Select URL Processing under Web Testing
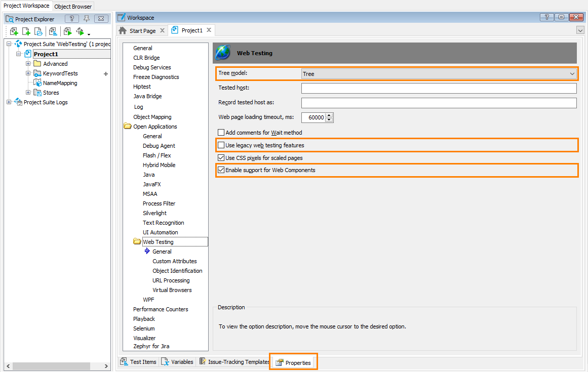The height and width of the screenshot is (372, 588). [171, 280]
